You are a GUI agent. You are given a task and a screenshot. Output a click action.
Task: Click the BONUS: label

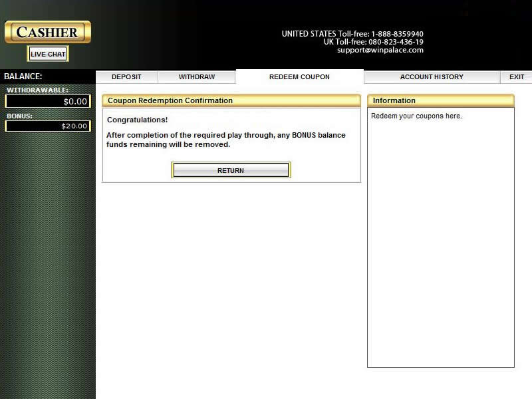(20, 116)
